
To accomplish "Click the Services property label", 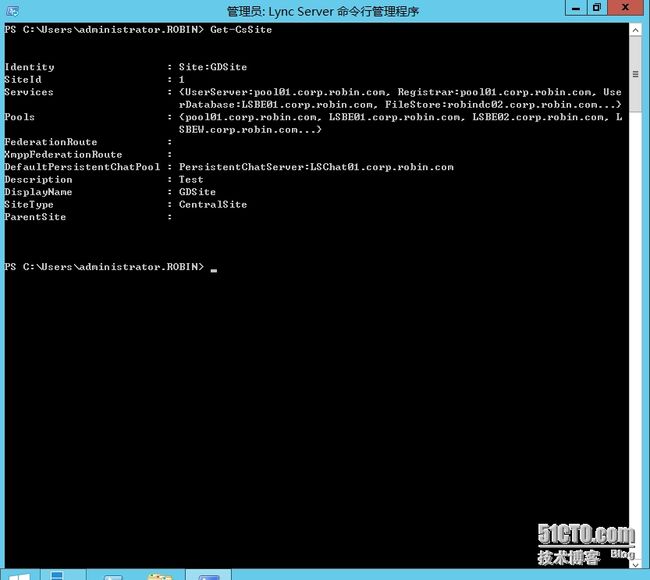I will coord(29,92).
